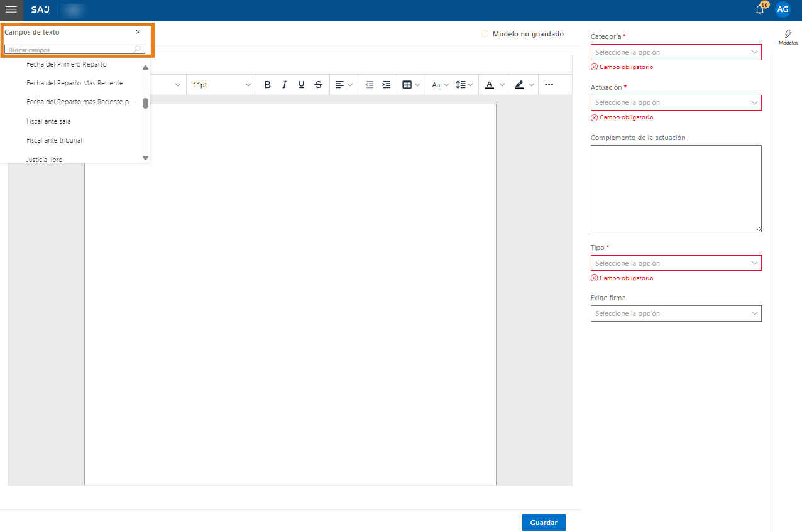Click the Guardar button

pyautogui.click(x=543, y=523)
